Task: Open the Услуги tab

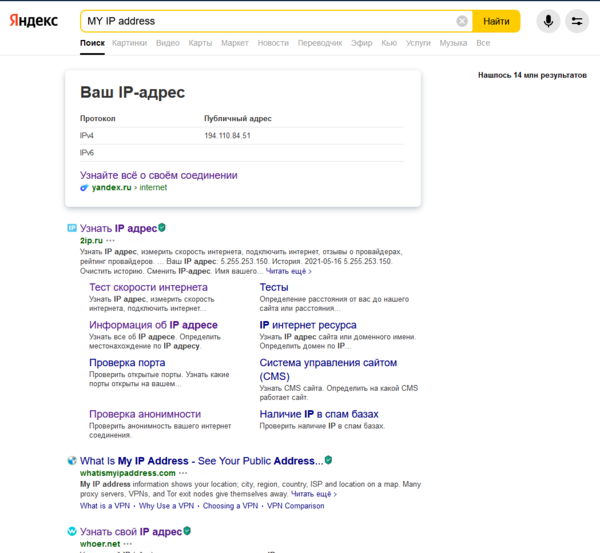Action: tap(418, 43)
